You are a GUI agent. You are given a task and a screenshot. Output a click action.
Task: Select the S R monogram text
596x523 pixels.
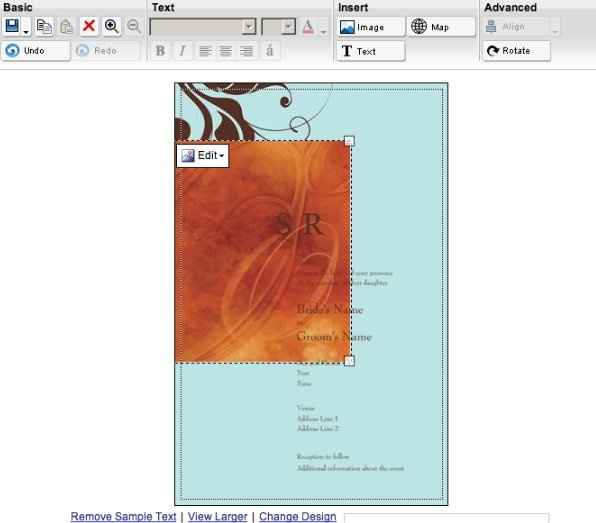(299, 224)
